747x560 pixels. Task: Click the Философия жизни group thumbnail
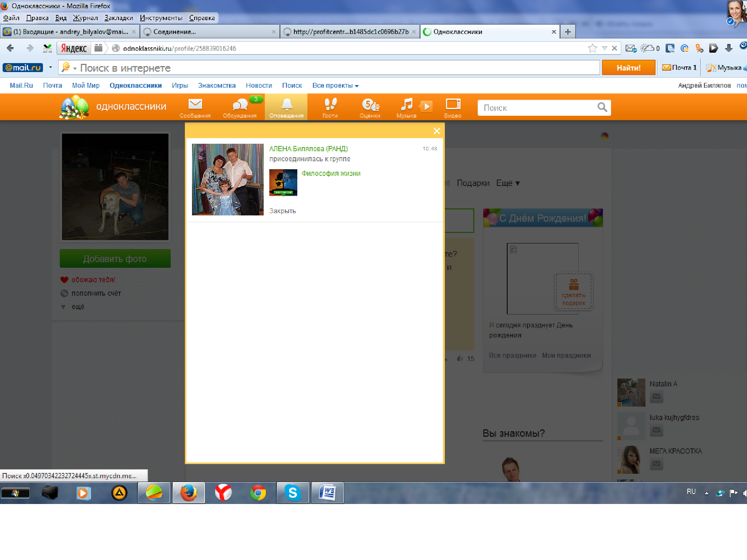(283, 183)
